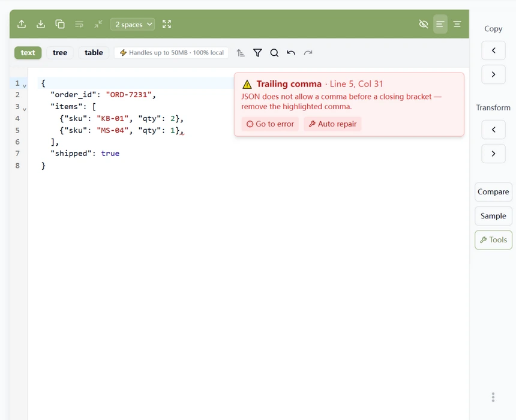The height and width of the screenshot is (420, 516).
Task: Click the left arrow under Transform
Action: (493, 130)
